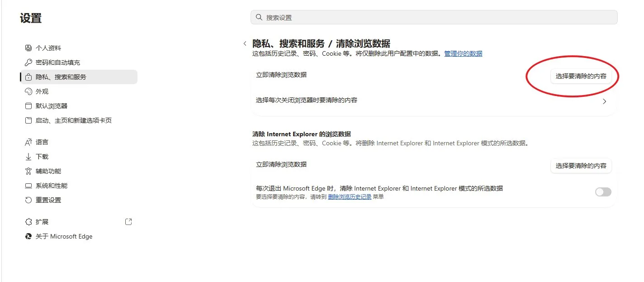The image size is (644, 282).
Task: Click the palette icon beside 外观
Action: point(28,91)
